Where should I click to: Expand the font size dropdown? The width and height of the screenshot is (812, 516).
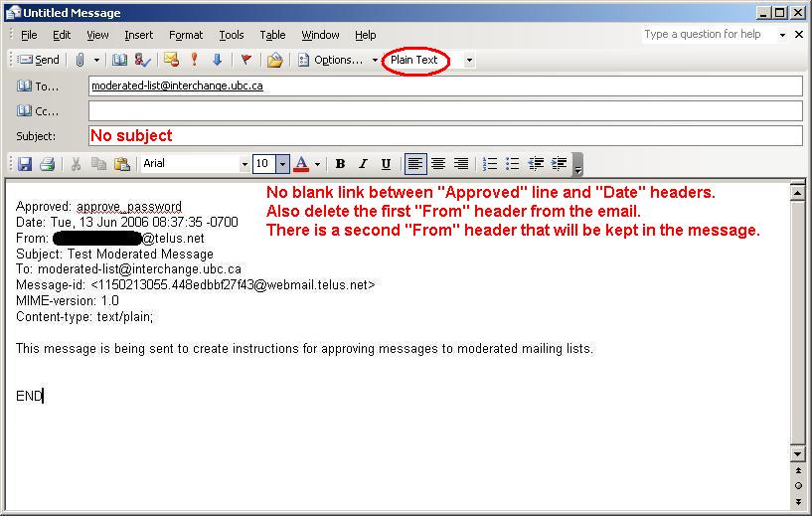282,164
